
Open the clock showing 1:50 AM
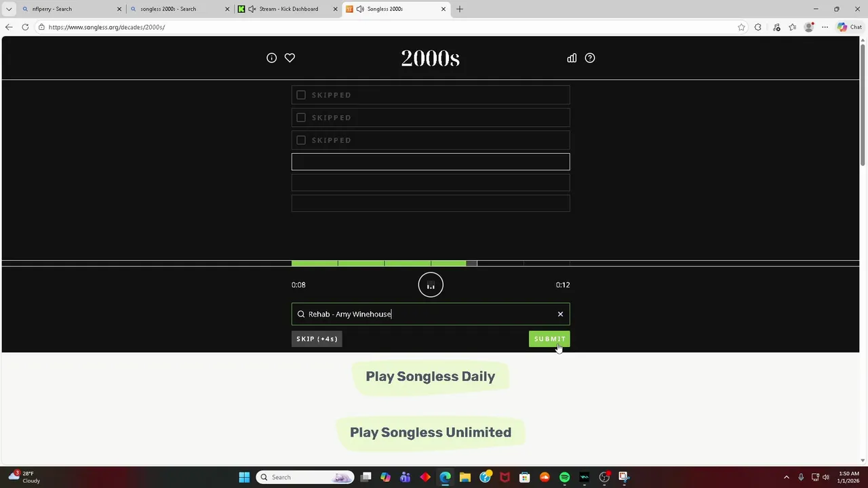point(849,477)
